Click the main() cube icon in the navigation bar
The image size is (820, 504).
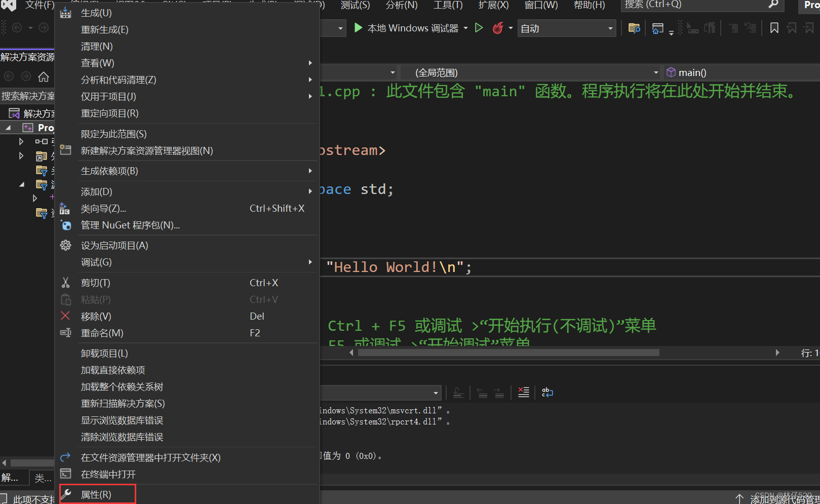coord(671,72)
